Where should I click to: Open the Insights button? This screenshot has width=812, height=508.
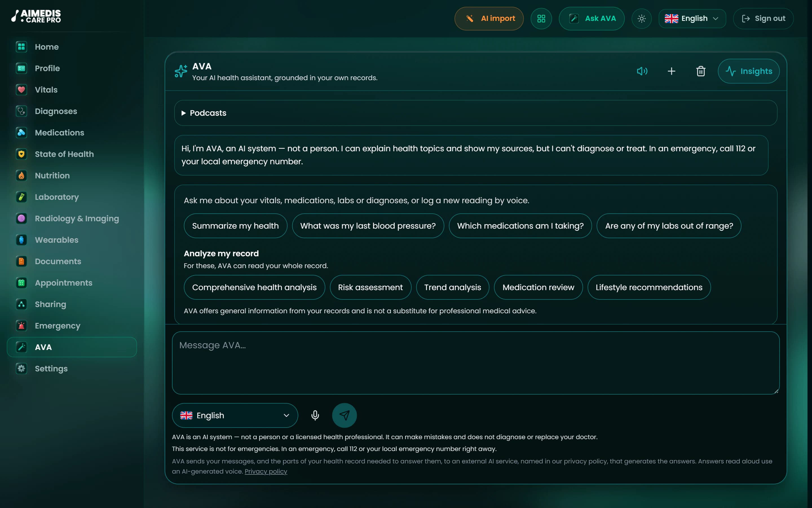pyautogui.click(x=749, y=71)
